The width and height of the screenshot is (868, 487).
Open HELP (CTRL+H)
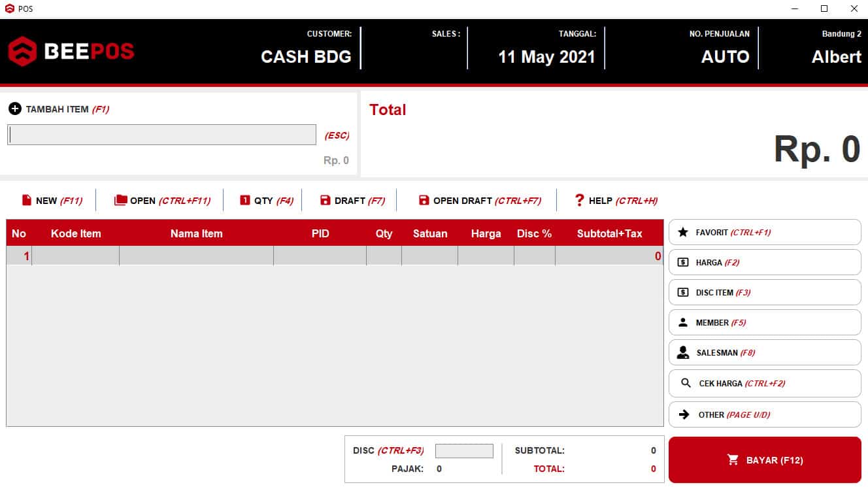click(616, 201)
